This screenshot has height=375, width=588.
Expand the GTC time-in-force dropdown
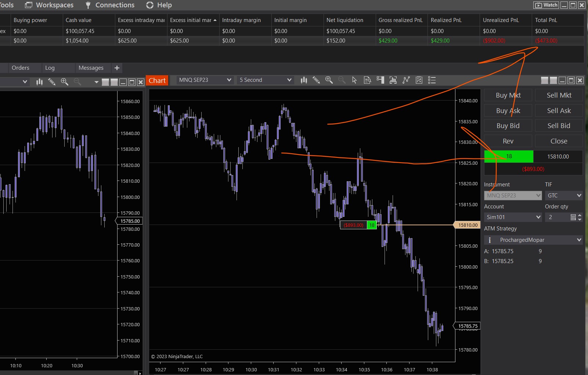[564, 196]
